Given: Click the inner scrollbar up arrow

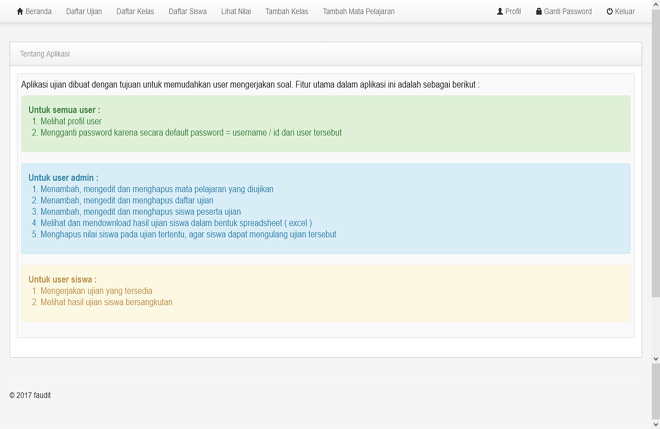Looking at the screenshot, I should 655,4.
